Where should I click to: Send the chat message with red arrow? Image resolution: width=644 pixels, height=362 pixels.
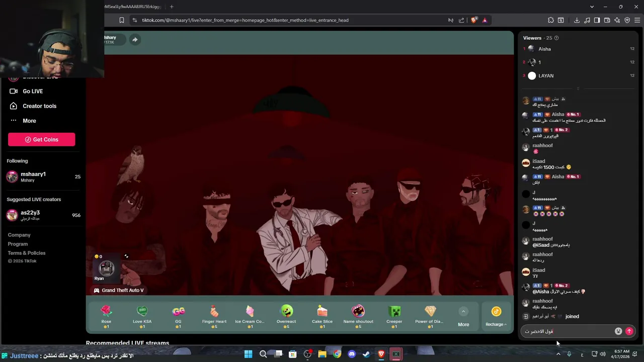point(629,331)
